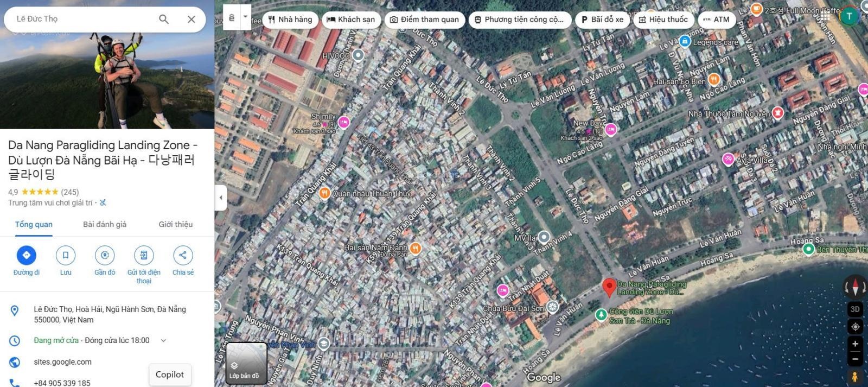Click the address Lê Đức Thọ, Hoà Hải
868x387 pixels.
point(110,314)
